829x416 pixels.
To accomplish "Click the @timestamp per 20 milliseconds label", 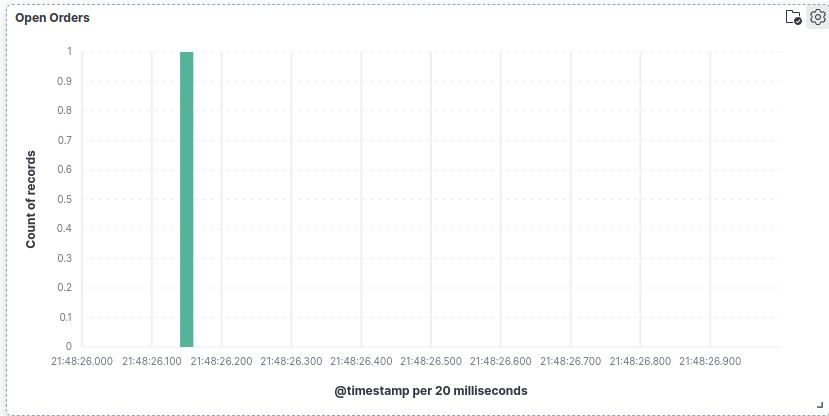I will click(x=431, y=390).
